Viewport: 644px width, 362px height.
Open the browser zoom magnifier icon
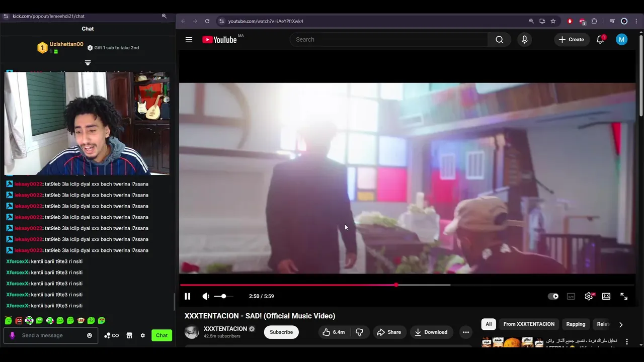coord(531,21)
